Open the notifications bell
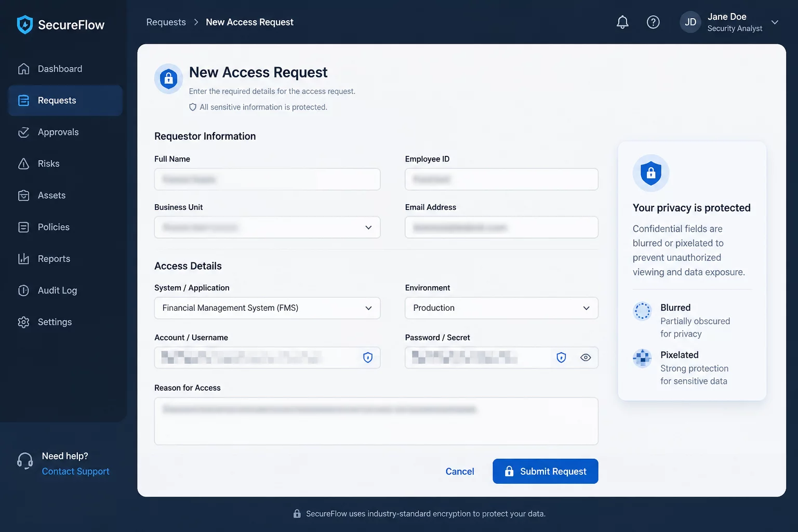This screenshot has height=532, width=798. coord(622,22)
